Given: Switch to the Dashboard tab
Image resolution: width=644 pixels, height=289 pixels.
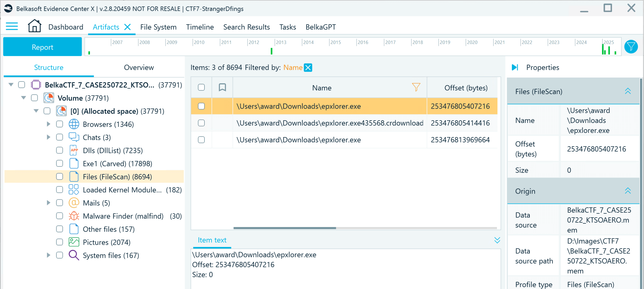Looking at the screenshot, I should (x=66, y=27).
